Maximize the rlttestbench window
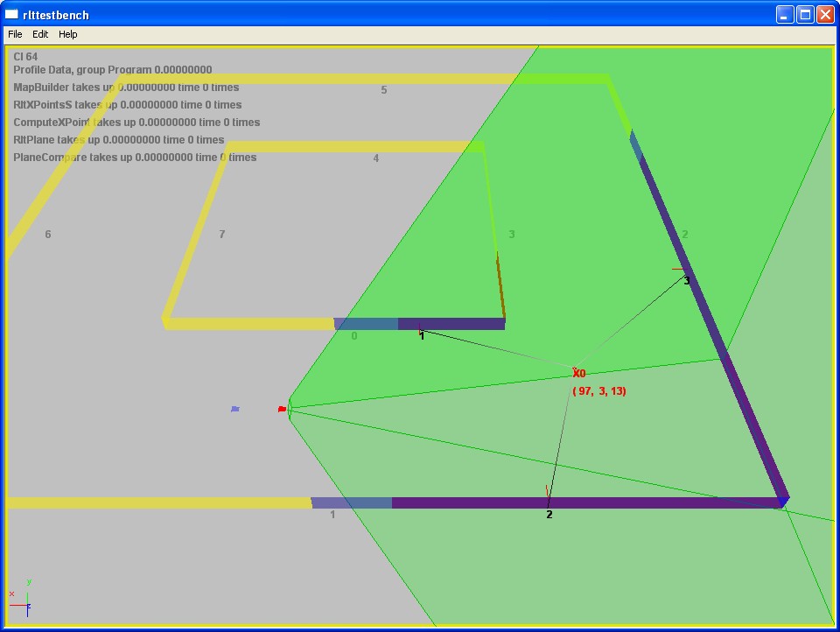 click(804, 14)
